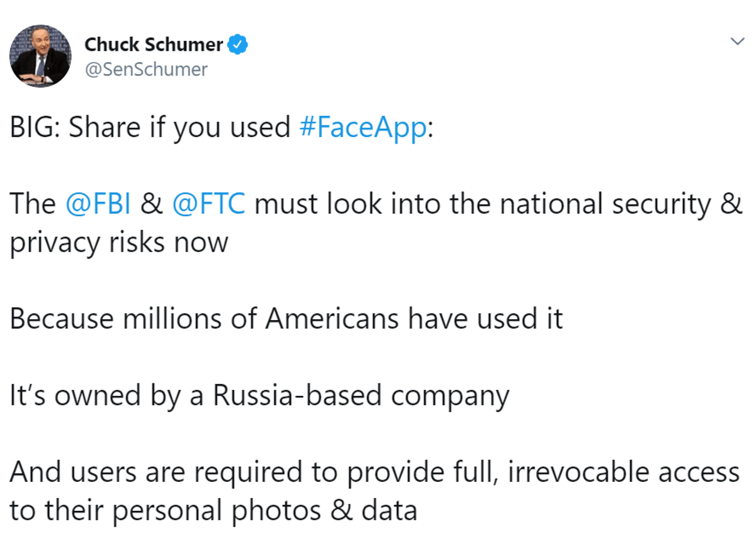Click the "privacy risks now" line

pyautogui.click(x=118, y=242)
